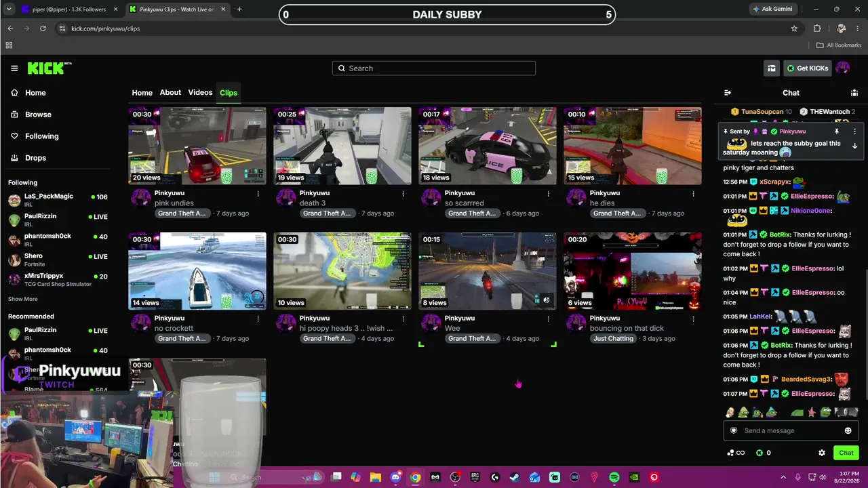
Task: Select the channel Clips tab
Action: click(x=229, y=93)
